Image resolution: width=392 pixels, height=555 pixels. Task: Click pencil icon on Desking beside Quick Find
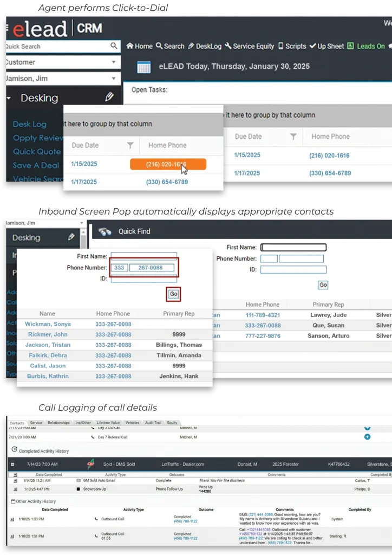pos(71,237)
